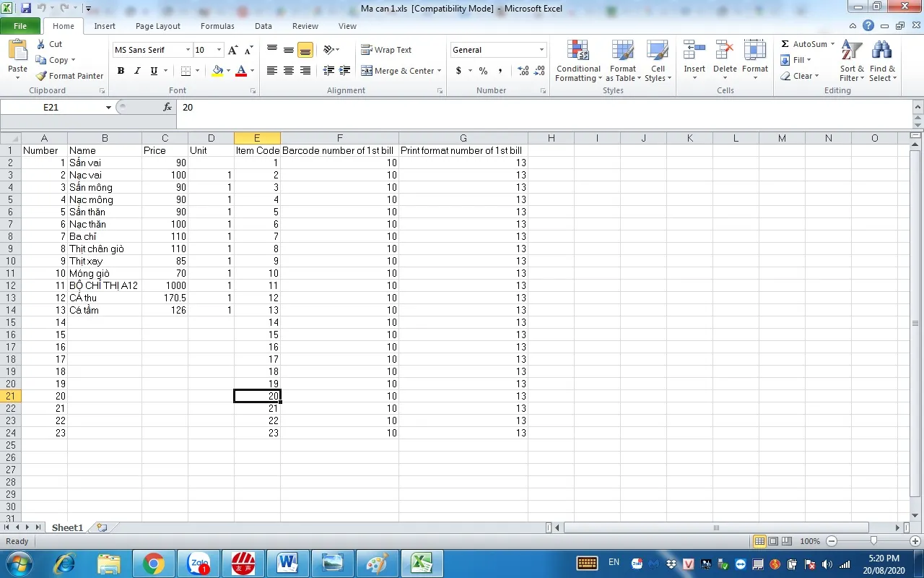
Task: Click Decrease Indent icon
Action: pyautogui.click(x=328, y=71)
